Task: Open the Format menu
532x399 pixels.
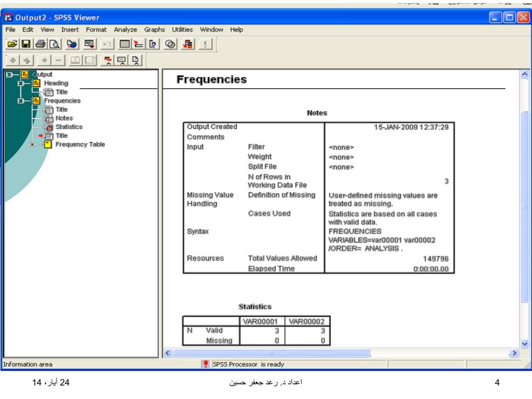Action: coord(96,30)
